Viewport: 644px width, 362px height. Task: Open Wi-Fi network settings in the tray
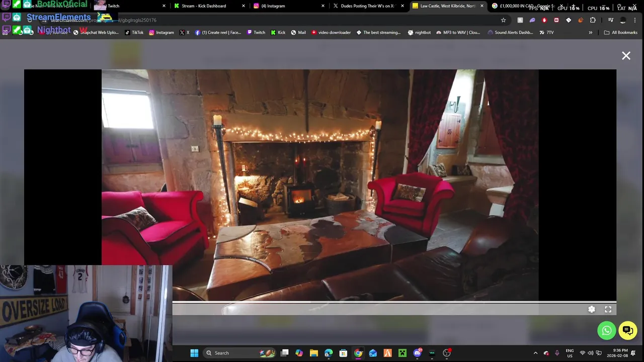(x=583, y=353)
